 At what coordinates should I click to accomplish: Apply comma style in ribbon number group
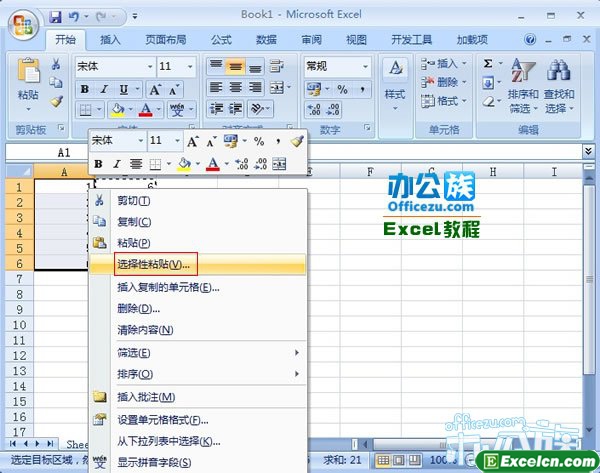tap(362, 90)
